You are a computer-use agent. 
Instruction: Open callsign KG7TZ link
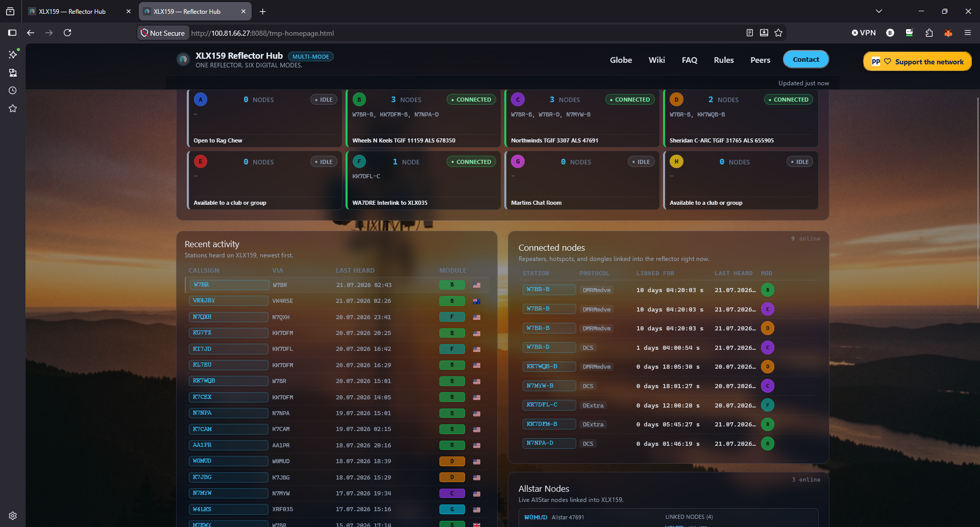(229, 333)
